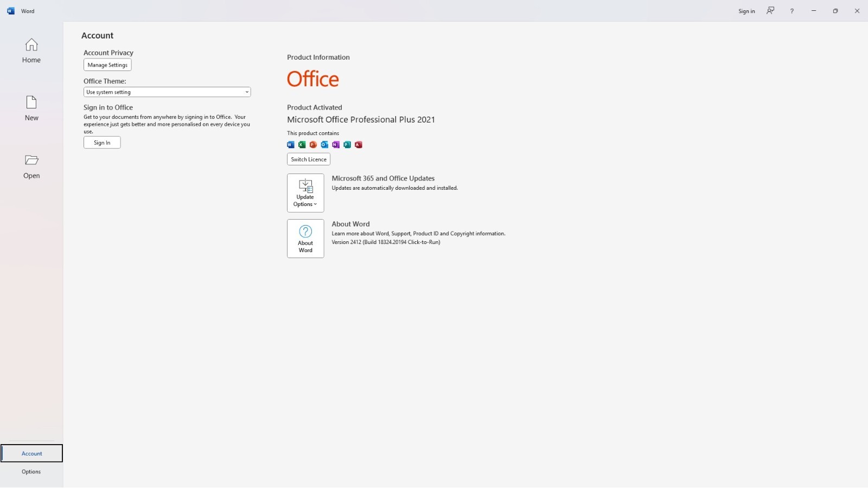The height and width of the screenshot is (488, 868).
Task: Switch to the Account tab
Action: point(31,453)
